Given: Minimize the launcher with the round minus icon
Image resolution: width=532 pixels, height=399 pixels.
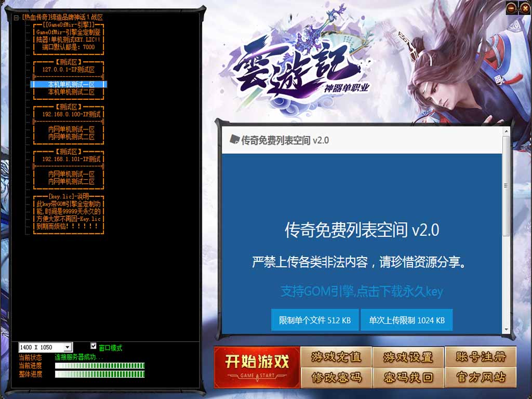Looking at the screenshot, I should tap(512, 8).
